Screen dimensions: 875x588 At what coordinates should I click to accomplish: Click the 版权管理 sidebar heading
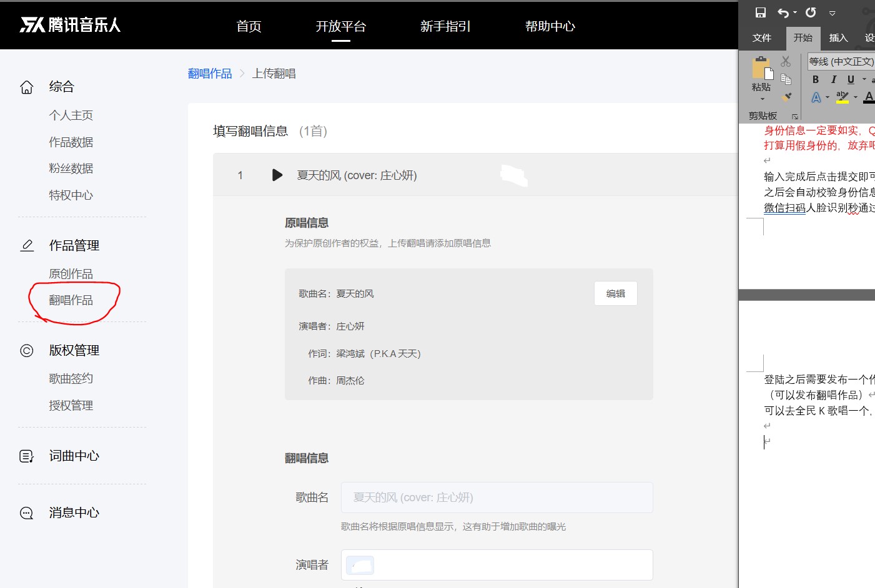click(x=74, y=351)
